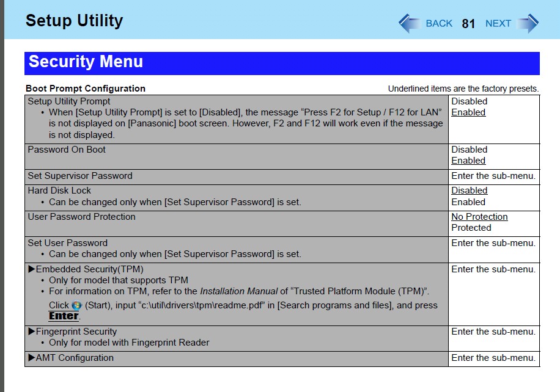Viewport: 560px width, 392px height.
Task: Click Enter the sub-menu for Set User Password
Action: tap(493, 243)
